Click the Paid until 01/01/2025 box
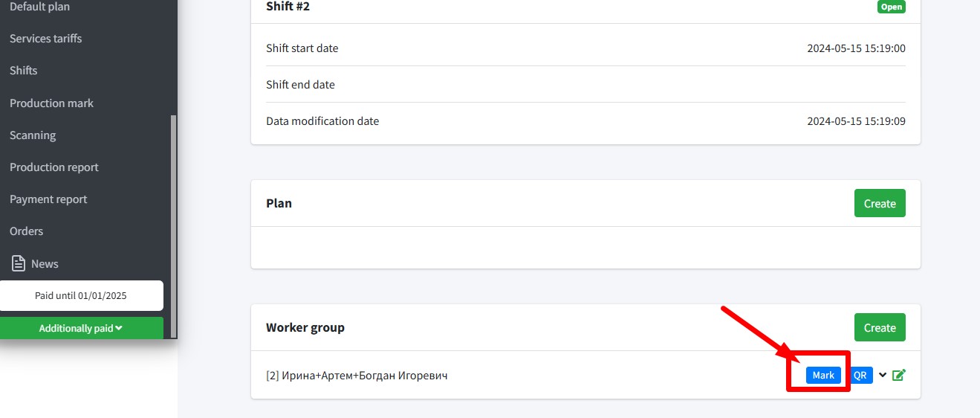 click(x=81, y=295)
